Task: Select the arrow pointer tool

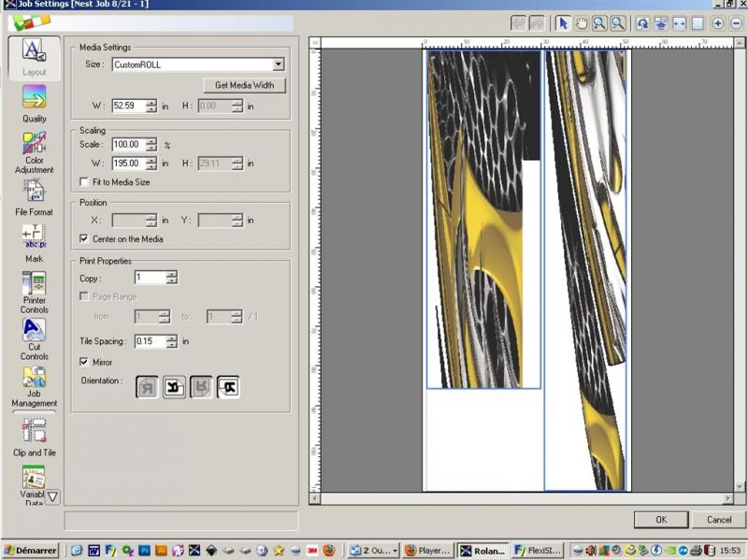Action: pyautogui.click(x=564, y=22)
